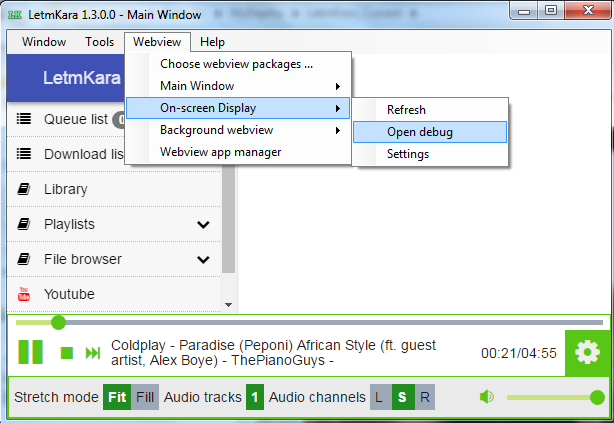Click the Library book icon

click(x=24, y=189)
